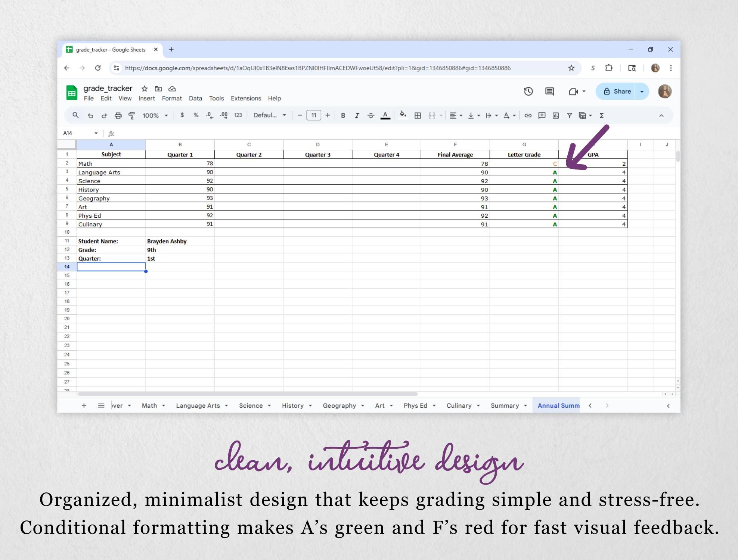The width and height of the screenshot is (738, 560).
Task: Star the grade_tracker document
Action: click(145, 88)
